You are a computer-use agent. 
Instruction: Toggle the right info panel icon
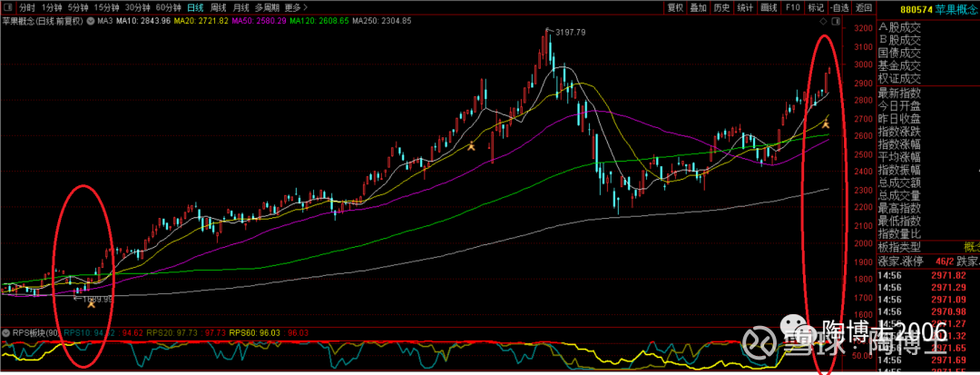[x=837, y=21]
